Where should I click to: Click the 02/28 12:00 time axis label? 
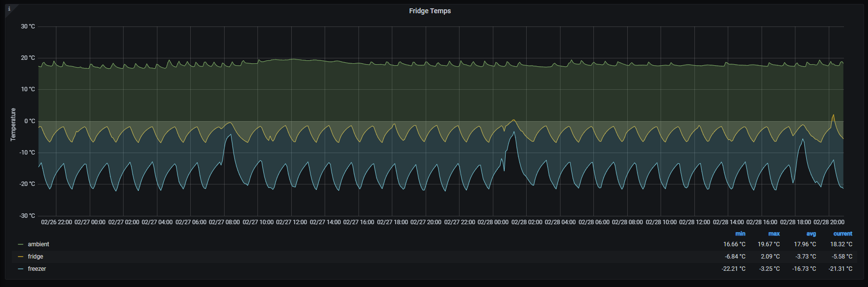point(694,222)
